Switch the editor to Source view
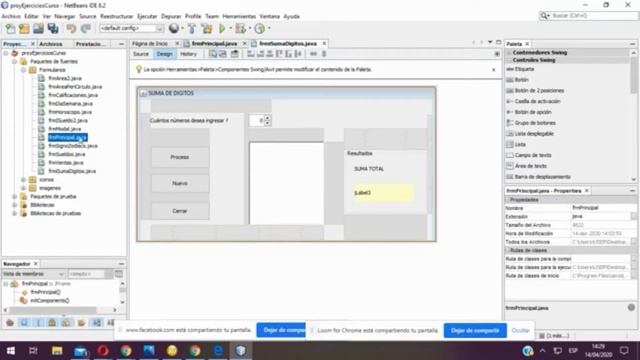 tap(141, 54)
